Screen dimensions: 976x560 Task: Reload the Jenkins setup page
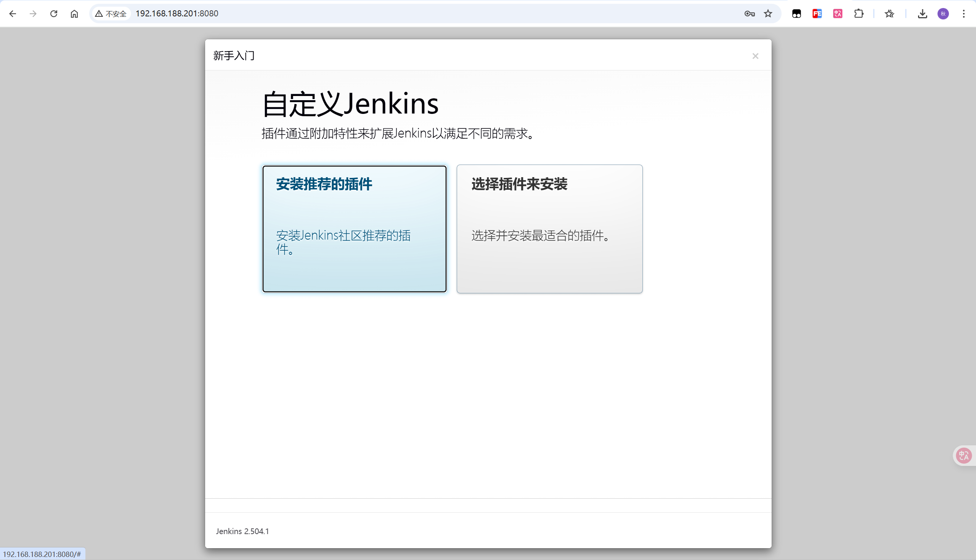click(x=54, y=14)
